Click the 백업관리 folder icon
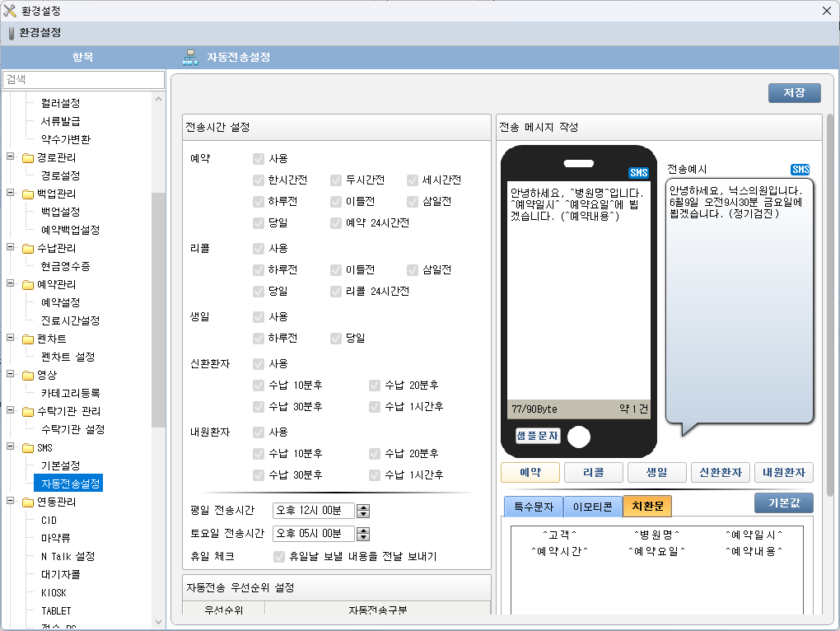This screenshot has width=840, height=631. (28, 194)
